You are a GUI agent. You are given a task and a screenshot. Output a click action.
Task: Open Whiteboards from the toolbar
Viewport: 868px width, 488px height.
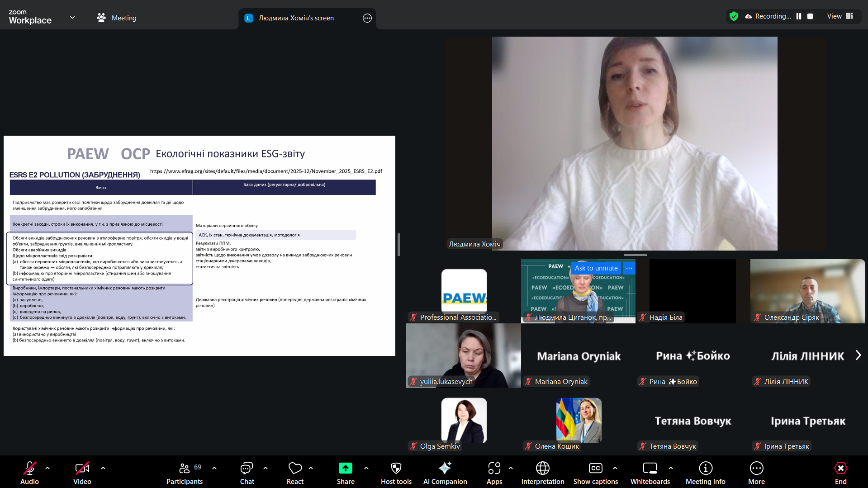[x=650, y=473]
